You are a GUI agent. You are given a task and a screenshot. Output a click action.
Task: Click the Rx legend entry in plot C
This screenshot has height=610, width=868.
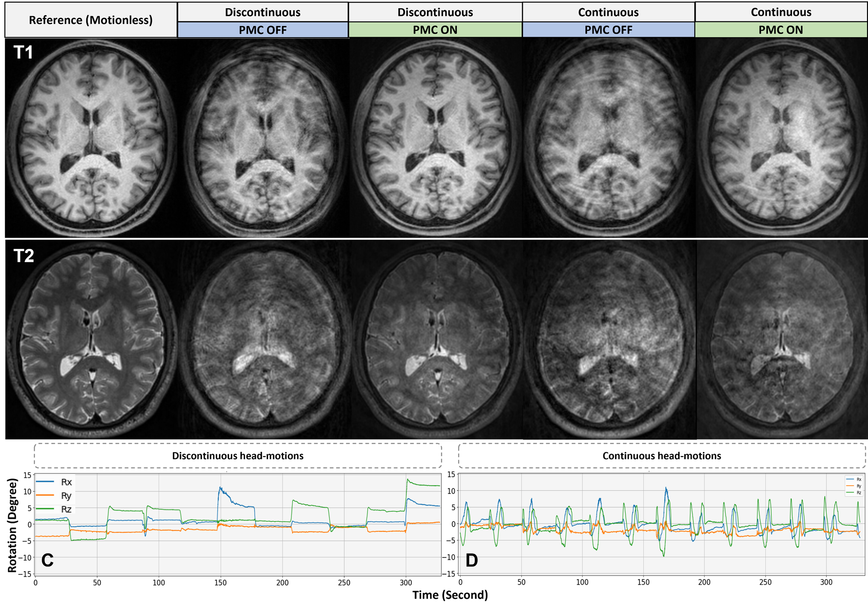(66, 482)
